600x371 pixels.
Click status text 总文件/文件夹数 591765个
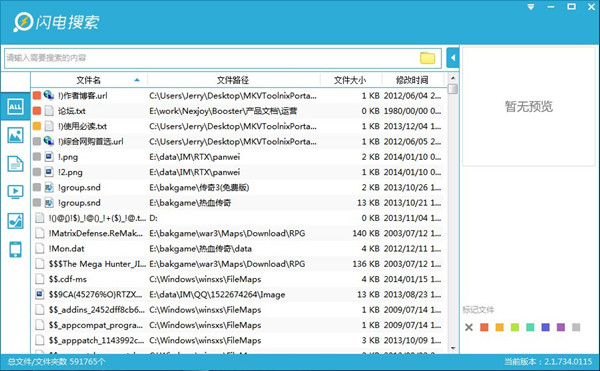(x=56, y=361)
